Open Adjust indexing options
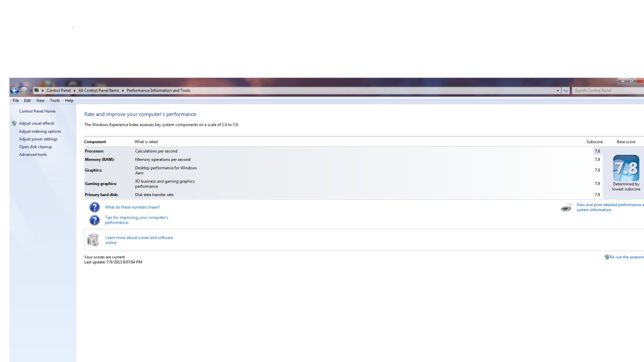This screenshot has height=362, width=644. (40, 131)
